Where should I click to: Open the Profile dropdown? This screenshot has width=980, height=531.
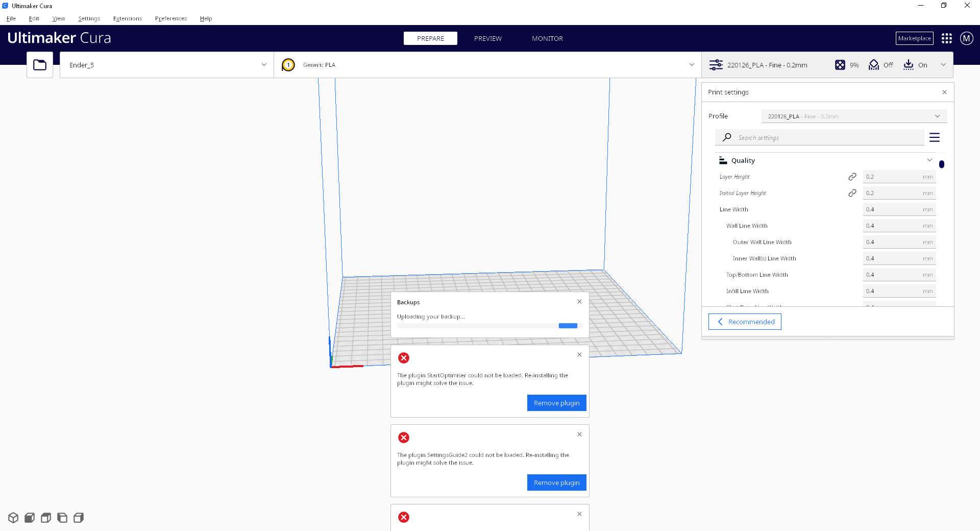point(854,116)
